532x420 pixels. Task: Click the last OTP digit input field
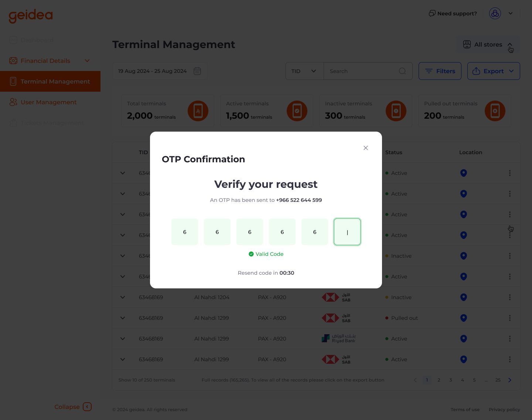coord(347,232)
